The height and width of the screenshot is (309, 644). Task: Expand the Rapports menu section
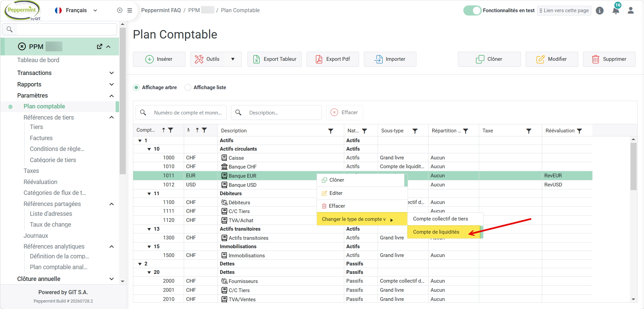click(112, 84)
